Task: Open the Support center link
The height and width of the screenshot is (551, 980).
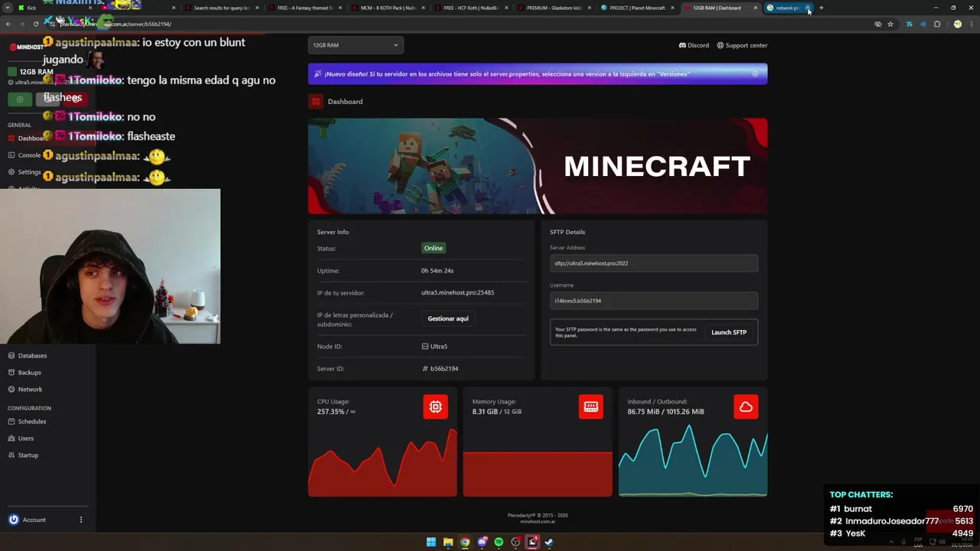Action: coord(742,45)
